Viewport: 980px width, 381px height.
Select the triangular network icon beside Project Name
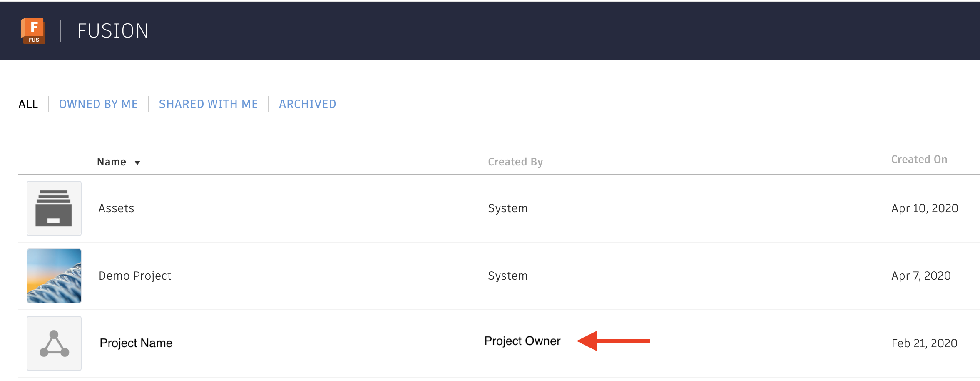(x=54, y=343)
